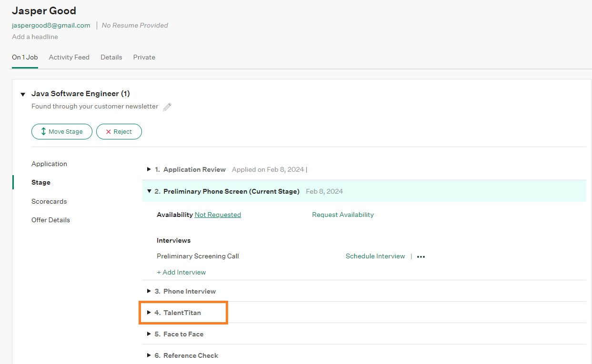Open Offer Details in the side navigation
Screen dimensions: 592x364
50,220
